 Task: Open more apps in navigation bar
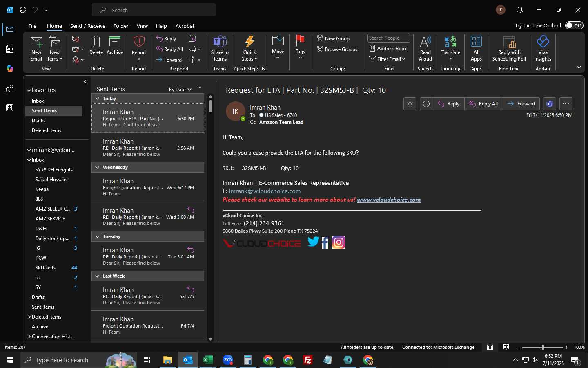pyautogui.click(x=10, y=108)
